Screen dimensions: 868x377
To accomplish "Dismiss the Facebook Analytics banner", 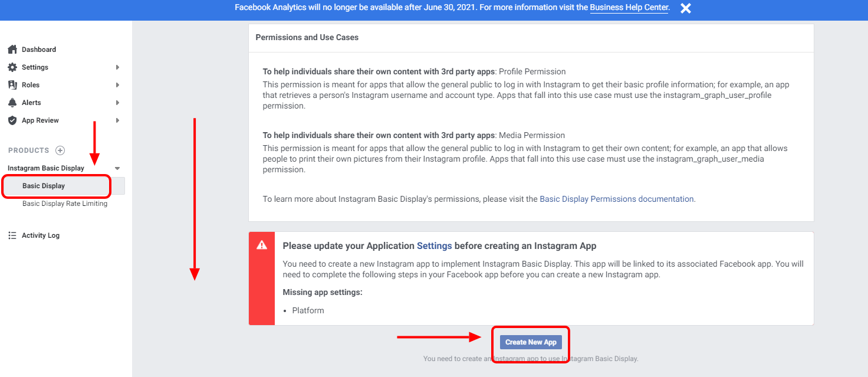I will [x=685, y=8].
